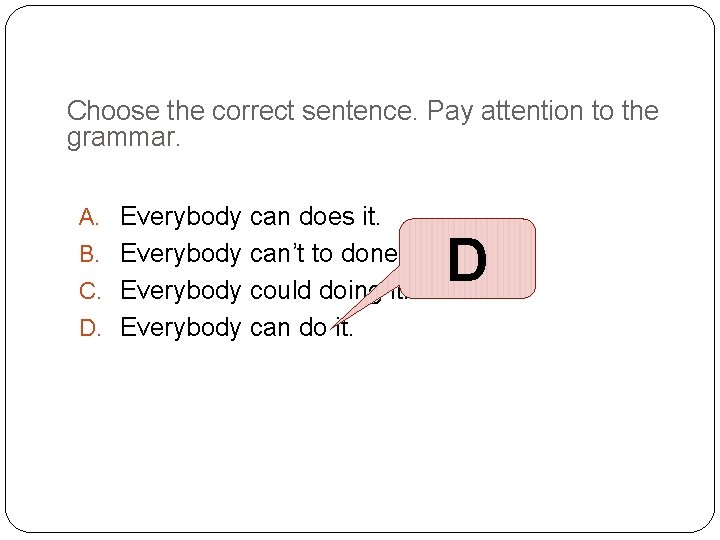Select the large bold D in the callout

(x=467, y=260)
